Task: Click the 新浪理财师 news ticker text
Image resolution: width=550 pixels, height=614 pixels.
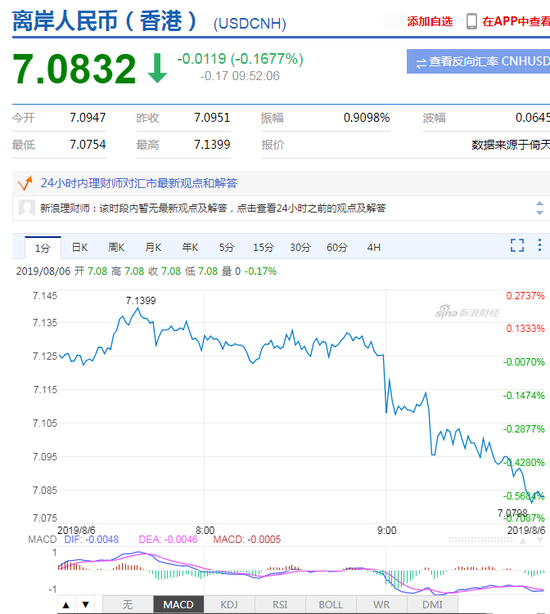Action: click(x=213, y=208)
